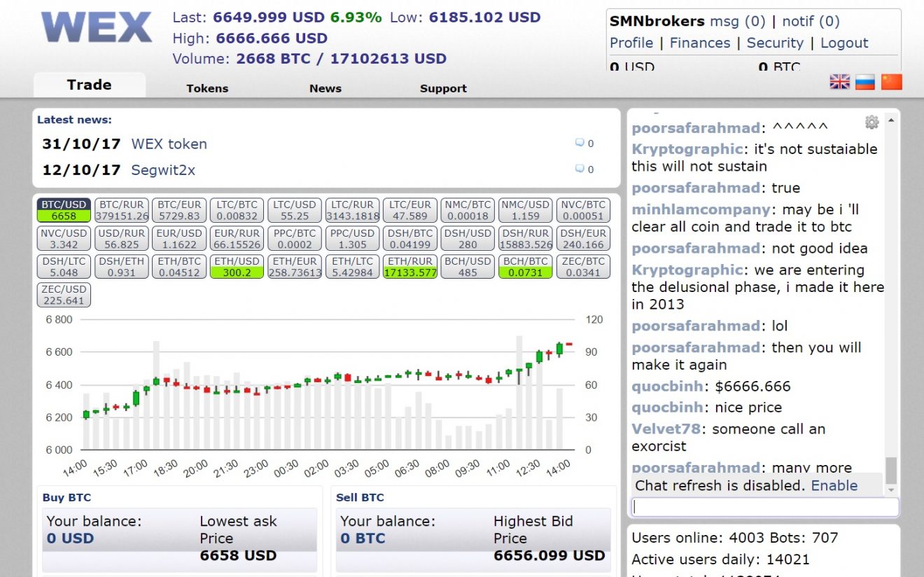
Task: Select the NVC/BTC pair
Action: coord(583,210)
